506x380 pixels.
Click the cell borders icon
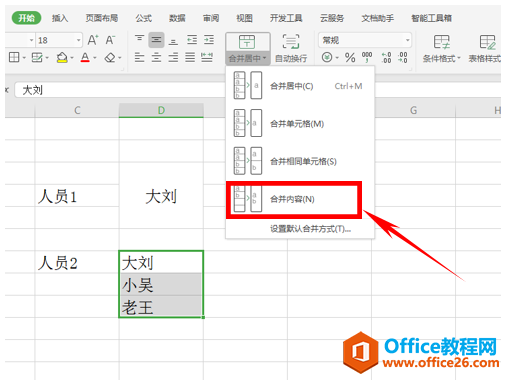pyautogui.click(x=14, y=57)
